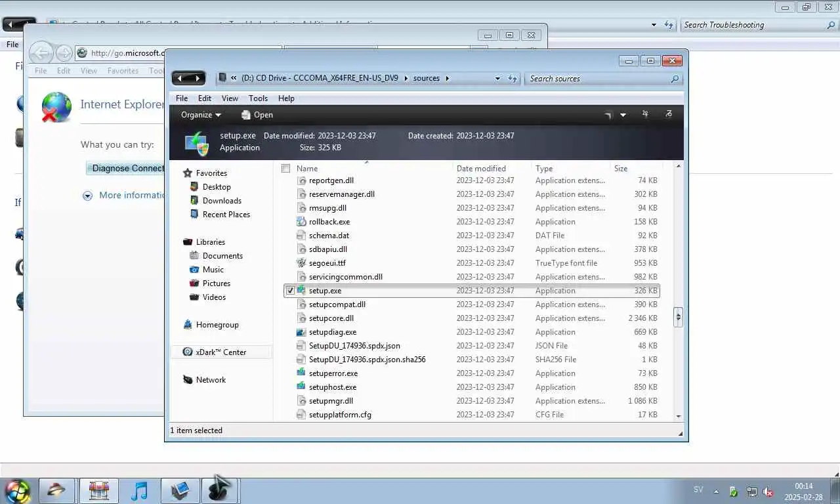Click rollback.exe application icon
This screenshot has width=840, height=504.
pos(301,221)
